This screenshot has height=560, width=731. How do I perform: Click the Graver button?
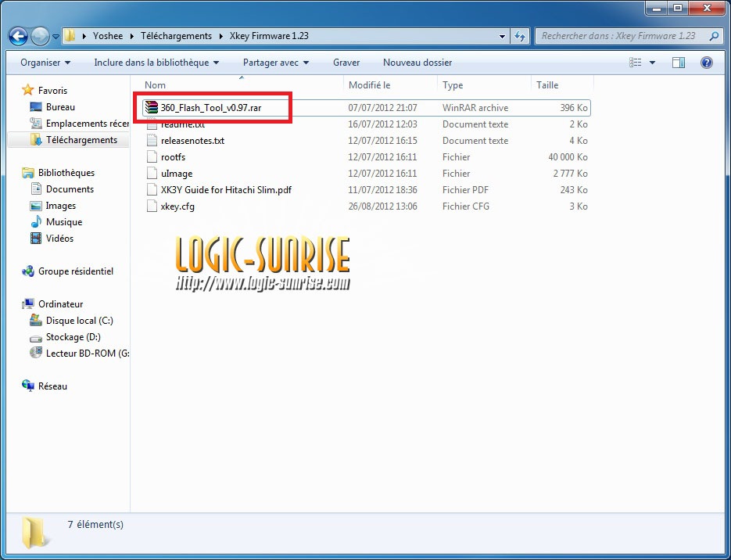pyautogui.click(x=346, y=63)
